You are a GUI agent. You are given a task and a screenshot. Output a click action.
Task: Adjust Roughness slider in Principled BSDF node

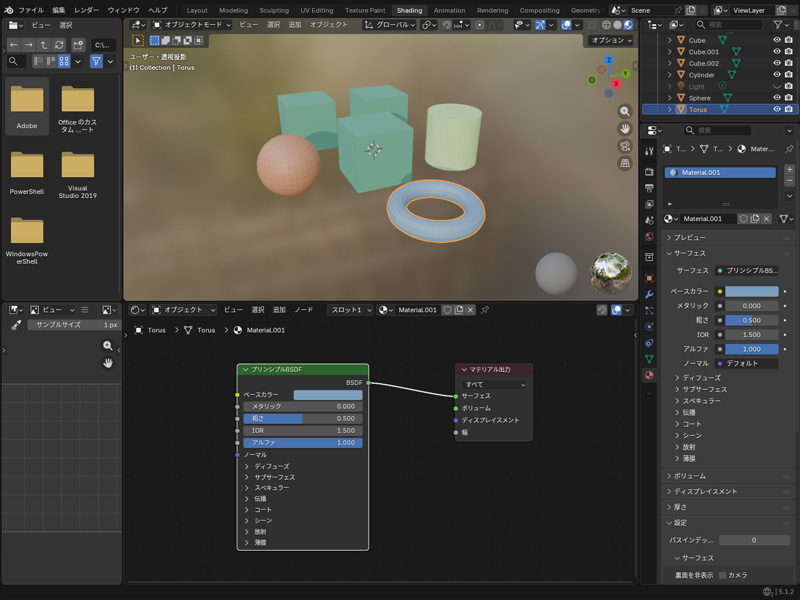[x=303, y=418]
